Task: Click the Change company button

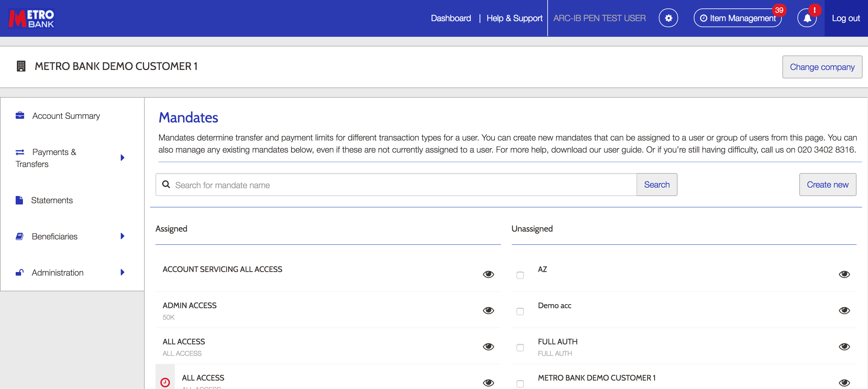Action: pos(822,67)
